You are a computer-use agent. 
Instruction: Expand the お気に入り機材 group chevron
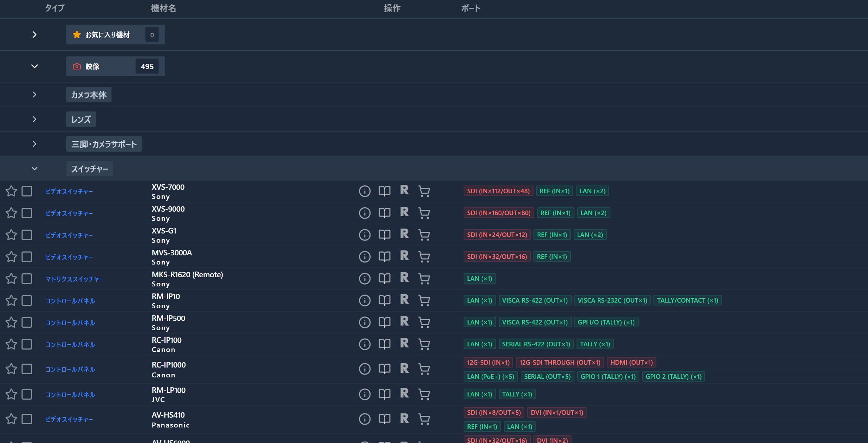(x=34, y=35)
